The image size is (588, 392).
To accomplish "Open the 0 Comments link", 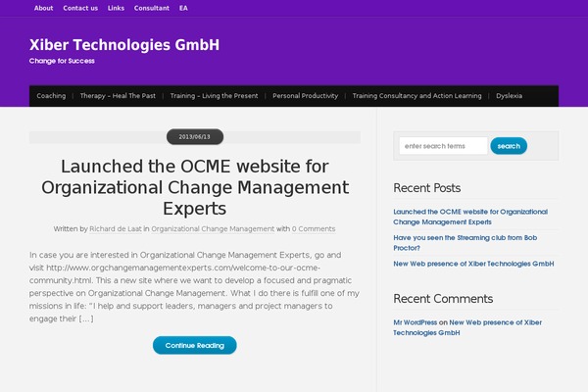I will pos(314,228).
